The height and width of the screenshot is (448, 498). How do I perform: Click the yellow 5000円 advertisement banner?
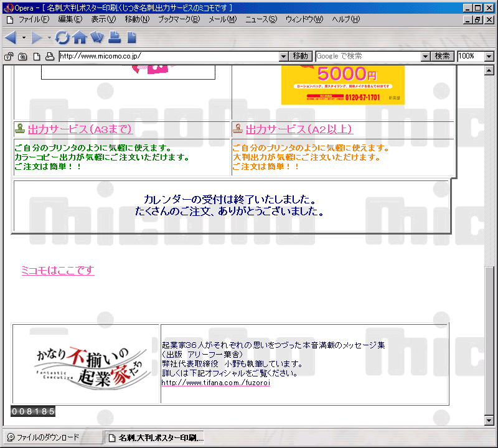coord(343,85)
